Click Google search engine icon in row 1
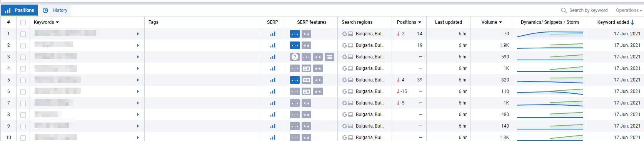This screenshot has height=141, width=644. [345, 34]
